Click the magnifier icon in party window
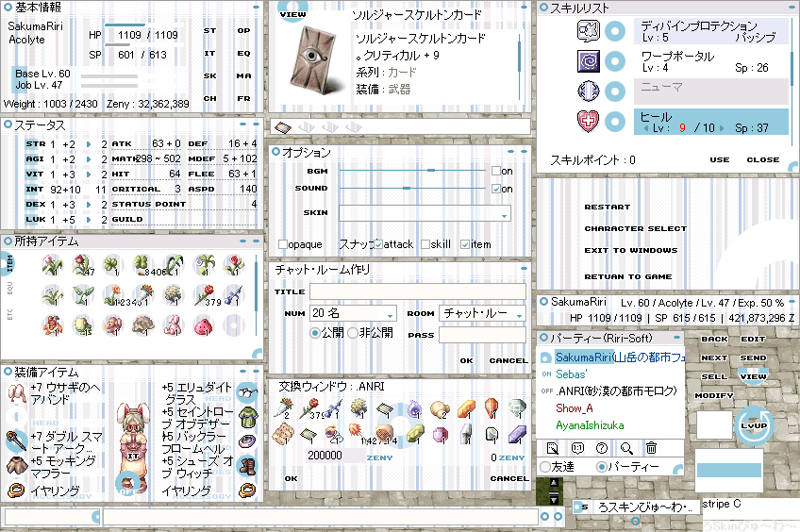The height and width of the screenshot is (532, 800). [626, 448]
